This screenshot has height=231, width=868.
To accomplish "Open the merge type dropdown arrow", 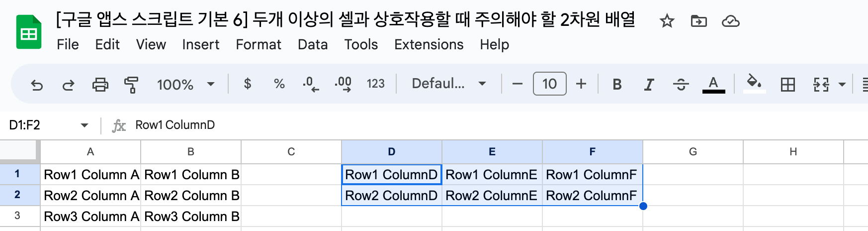I will pyautogui.click(x=842, y=85).
